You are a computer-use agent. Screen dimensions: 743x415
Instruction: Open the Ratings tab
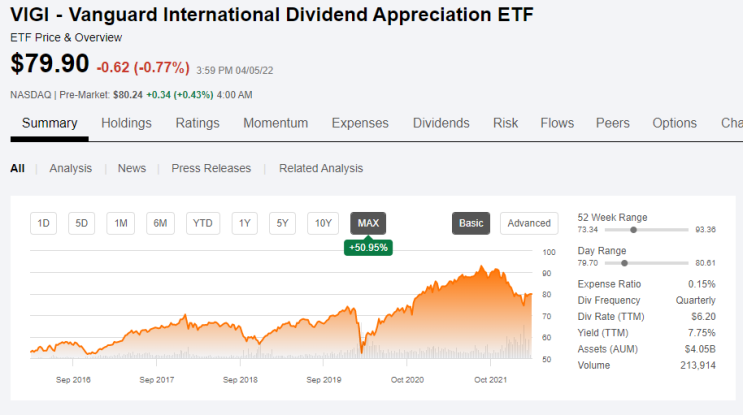[198, 123]
